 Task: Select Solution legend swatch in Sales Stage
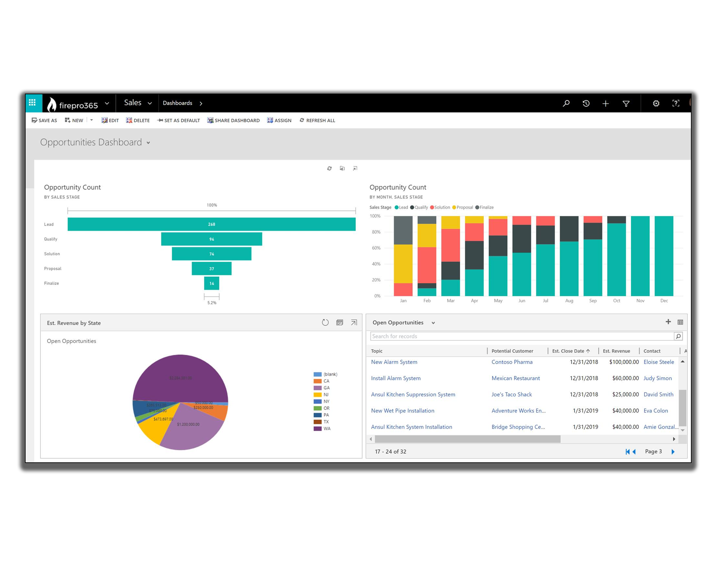(432, 208)
